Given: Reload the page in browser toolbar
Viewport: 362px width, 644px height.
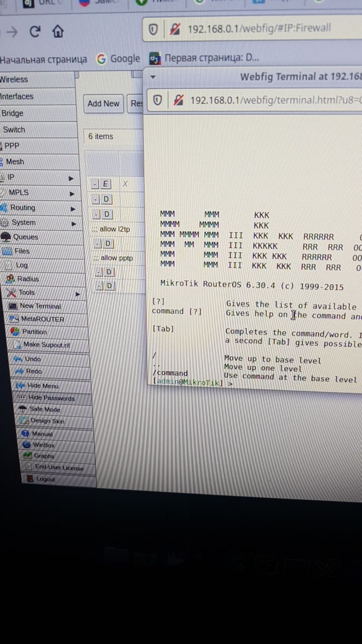Looking at the screenshot, I should click(35, 32).
